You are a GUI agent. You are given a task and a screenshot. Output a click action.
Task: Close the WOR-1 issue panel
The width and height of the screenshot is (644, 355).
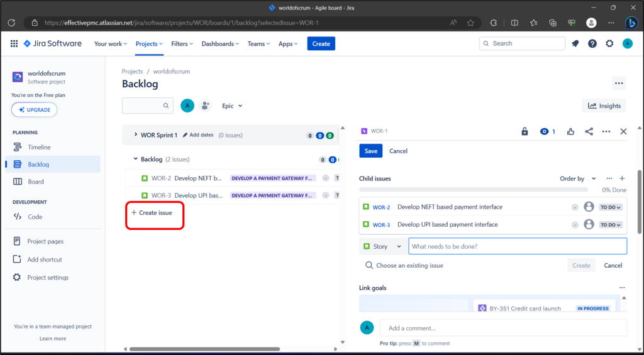coord(623,131)
